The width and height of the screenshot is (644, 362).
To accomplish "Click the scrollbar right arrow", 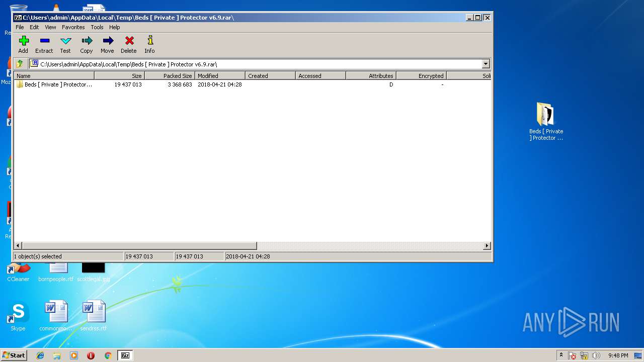I will [x=487, y=246].
